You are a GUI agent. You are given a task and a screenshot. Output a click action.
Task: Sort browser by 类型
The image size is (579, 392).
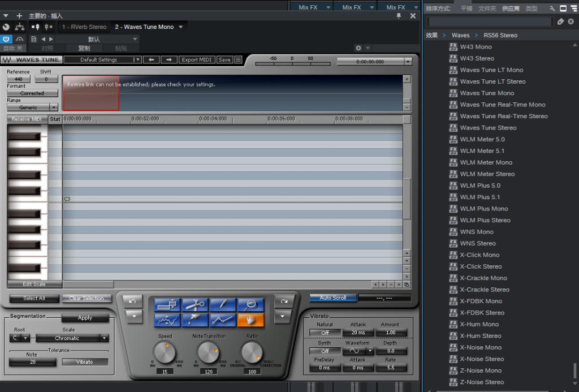click(x=532, y=8)
